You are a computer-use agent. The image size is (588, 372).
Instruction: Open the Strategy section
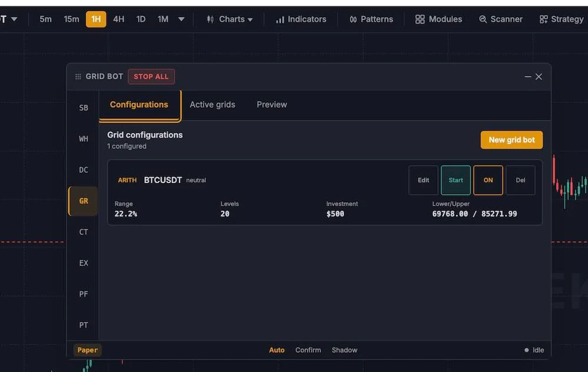point(562,19)
